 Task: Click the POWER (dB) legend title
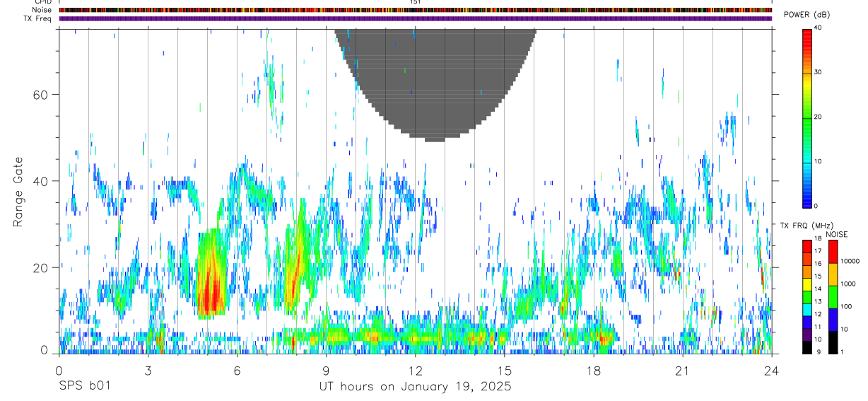pyautogui.click(x=807, y=15)
